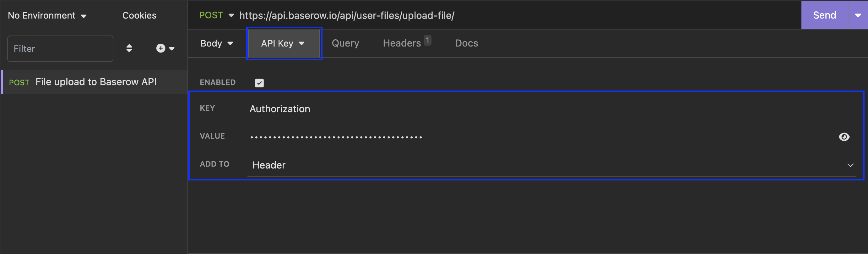868x254 pixels.
Task: Reveal the masked API key value
Action: click(x=844, y=137)
